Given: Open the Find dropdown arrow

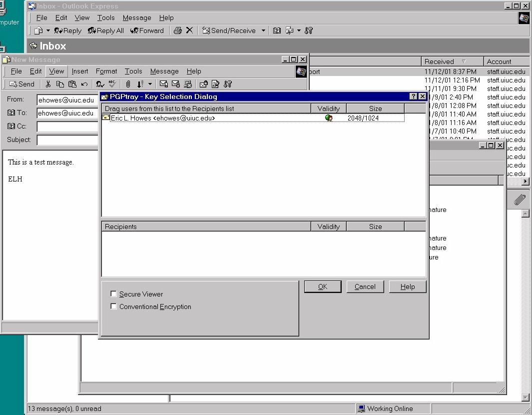Looking at the screenshot, I should pos(299,30).
